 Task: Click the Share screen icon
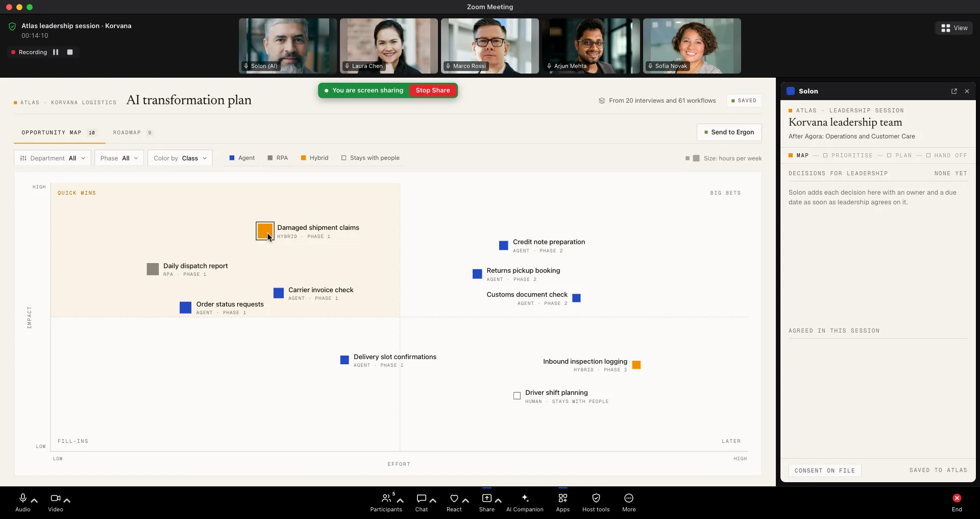[x=486, y=498]
